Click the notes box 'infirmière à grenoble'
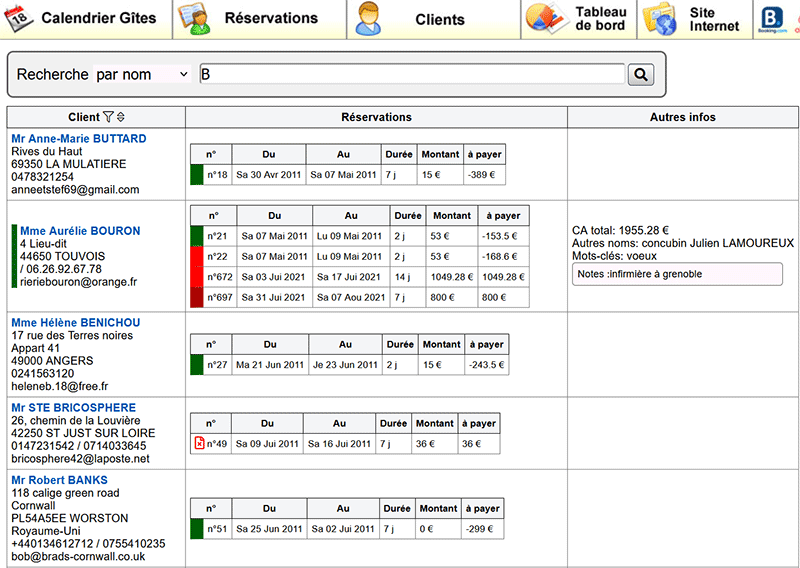 (x=676, y=274)
